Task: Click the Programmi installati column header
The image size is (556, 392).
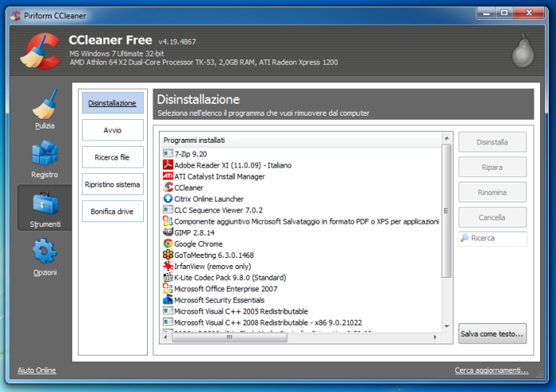Action: 301,140
